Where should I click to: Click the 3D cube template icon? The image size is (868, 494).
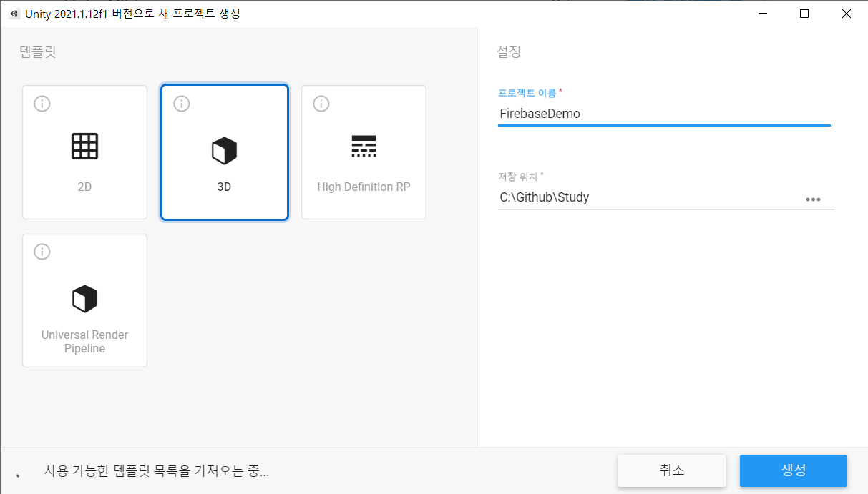224,151
